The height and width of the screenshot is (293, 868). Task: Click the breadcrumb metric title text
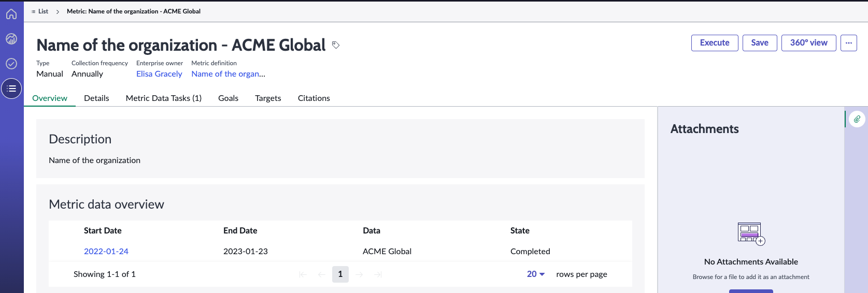click(134, 11)
